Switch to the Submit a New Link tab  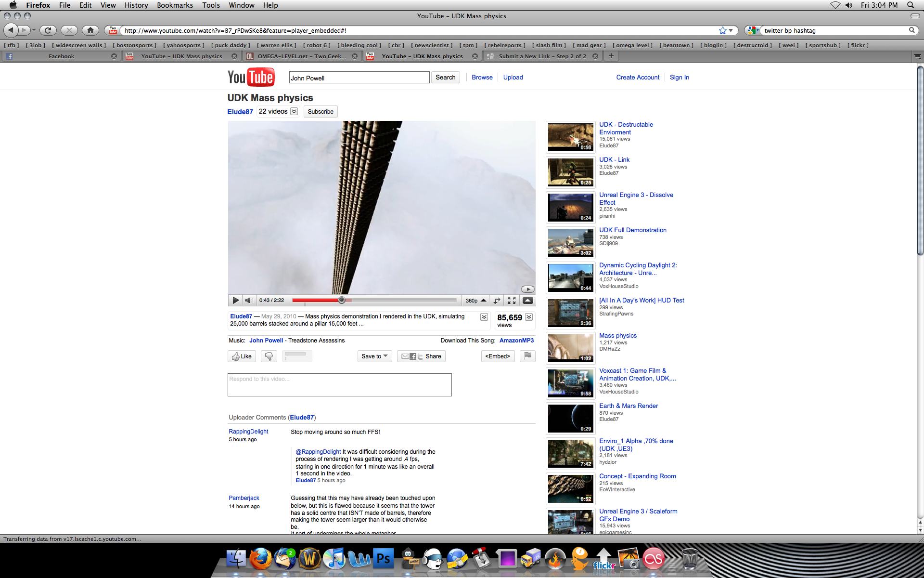[542, 56]
